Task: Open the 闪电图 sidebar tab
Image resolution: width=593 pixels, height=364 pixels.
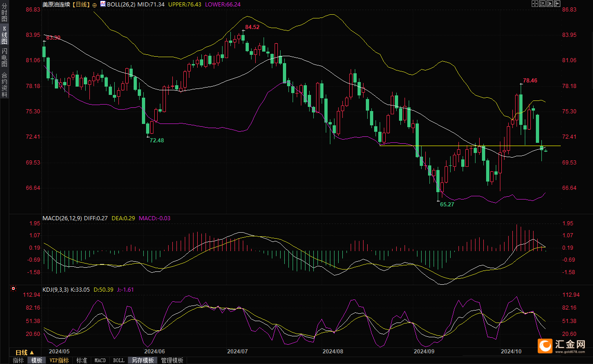Action: 4,57
